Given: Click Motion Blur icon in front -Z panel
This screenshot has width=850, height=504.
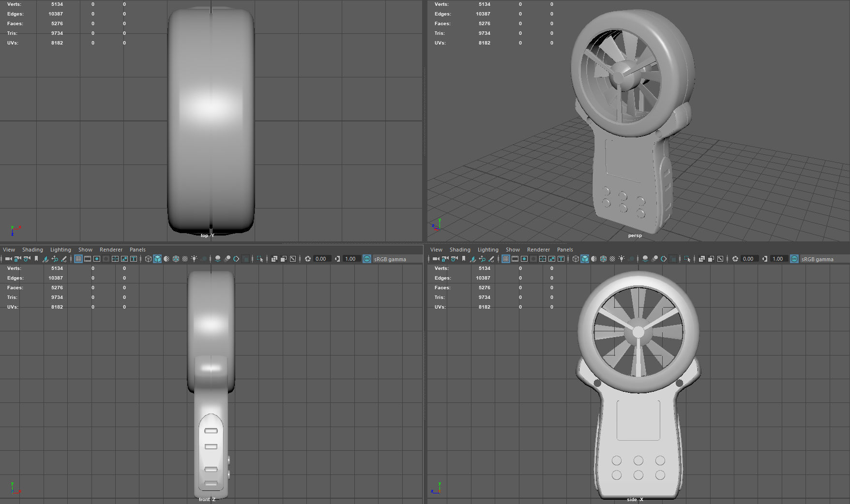Looking at the screenshot, I should click(227, 259).
